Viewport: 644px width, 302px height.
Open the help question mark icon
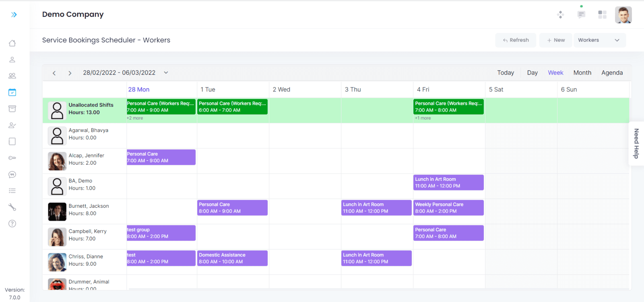click(x=12, y=223)
